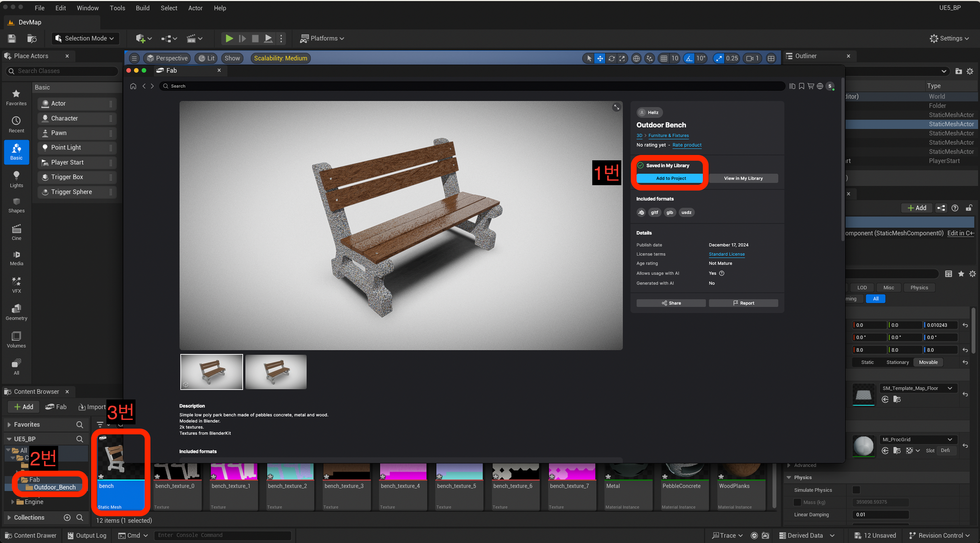The height and width of the screenshot is (543, 980).
Task: Open the Actor menu
Action: (x=195, y=8)
